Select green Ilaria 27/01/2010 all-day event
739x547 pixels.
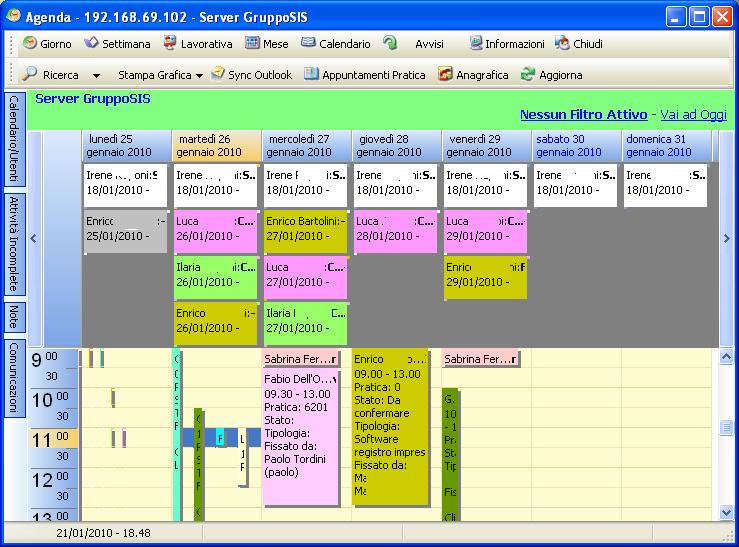[x=305, y=323]
